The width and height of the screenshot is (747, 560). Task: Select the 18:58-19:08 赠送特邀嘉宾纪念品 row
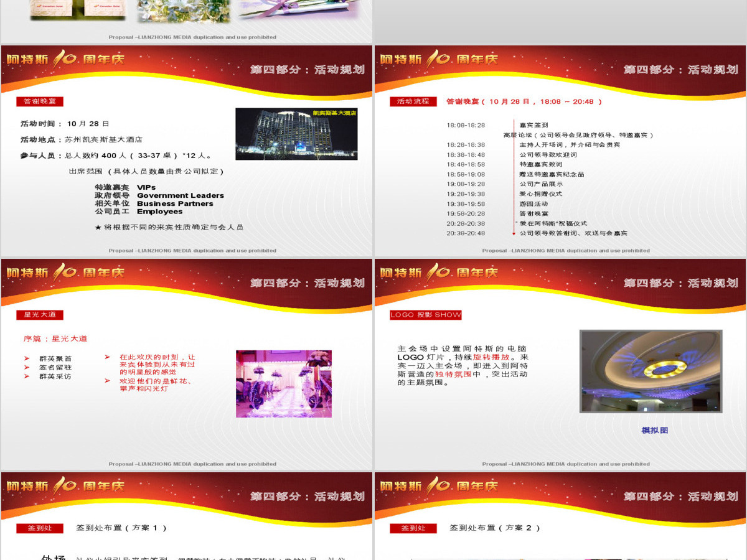click(x=515, y=174)
